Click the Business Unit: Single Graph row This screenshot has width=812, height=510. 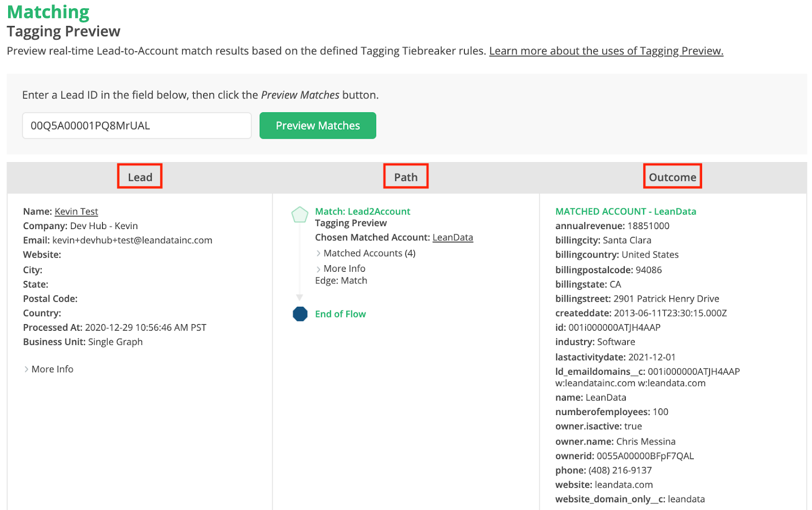83,342
